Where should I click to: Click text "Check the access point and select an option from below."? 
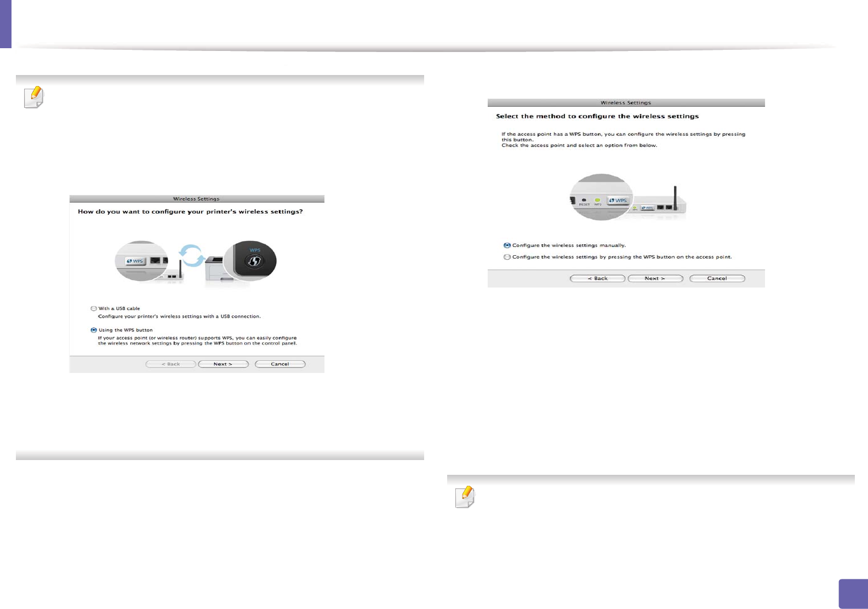(x=579, y=146)
